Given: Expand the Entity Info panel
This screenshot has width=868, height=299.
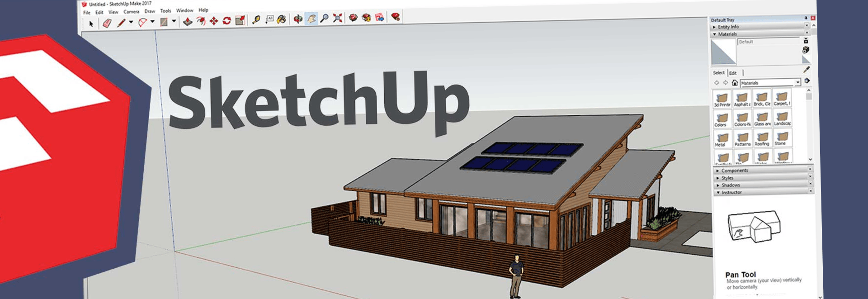Looking at the screenshot, I should tap(728, 27).
